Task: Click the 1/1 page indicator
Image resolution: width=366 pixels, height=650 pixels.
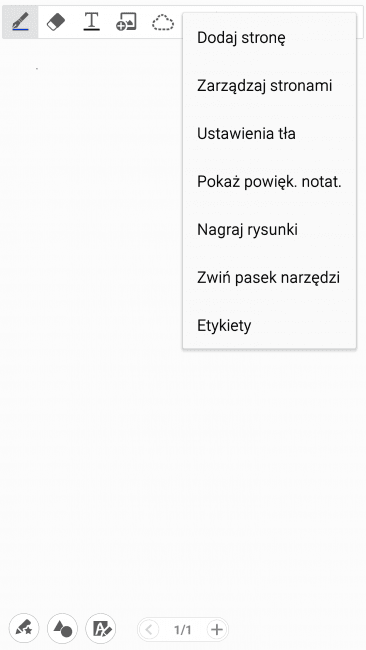Action: coord(182,630)
